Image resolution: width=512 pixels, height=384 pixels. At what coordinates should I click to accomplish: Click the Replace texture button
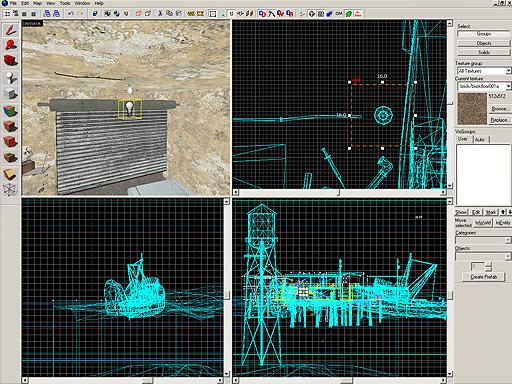coord(499,120)
